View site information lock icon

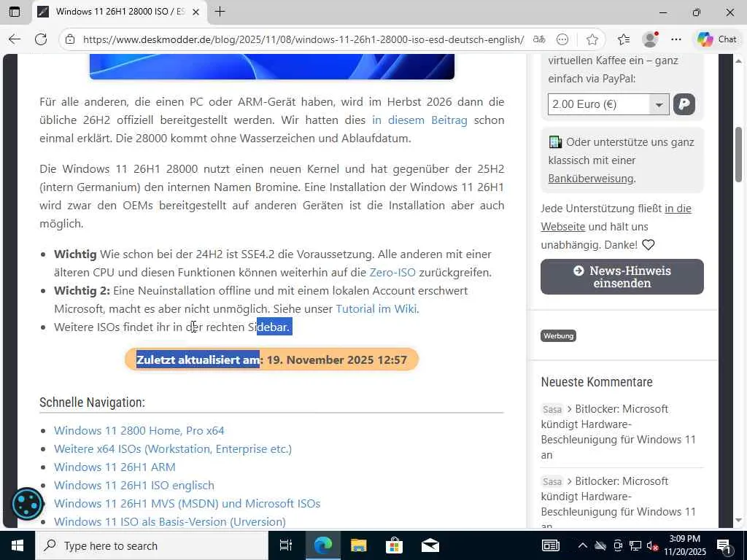click(70, 39)
